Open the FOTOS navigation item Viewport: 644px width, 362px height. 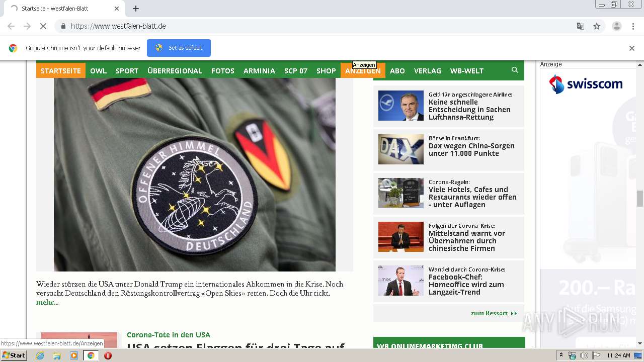click(223, 71)
